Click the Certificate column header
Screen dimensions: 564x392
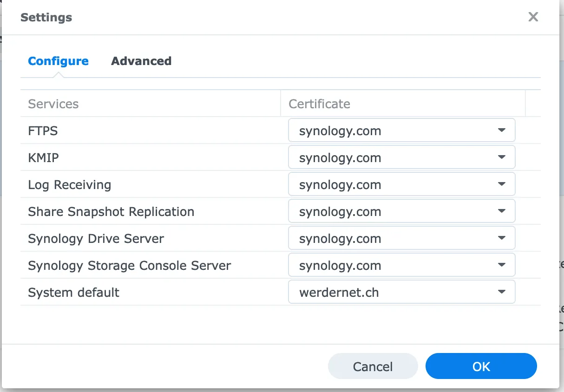point(320,104)
